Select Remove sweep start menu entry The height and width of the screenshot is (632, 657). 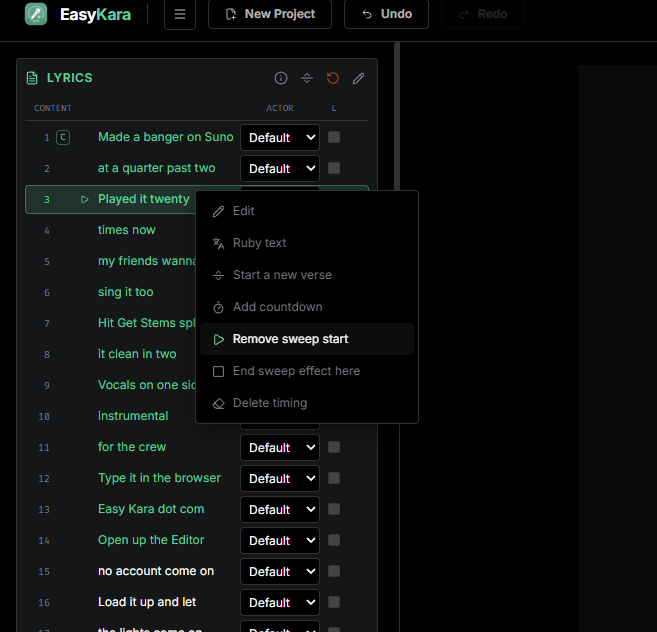coord(307,339)
